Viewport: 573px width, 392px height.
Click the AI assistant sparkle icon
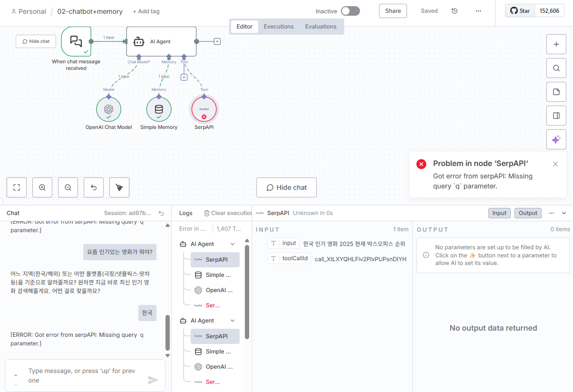tap(556, 139)
